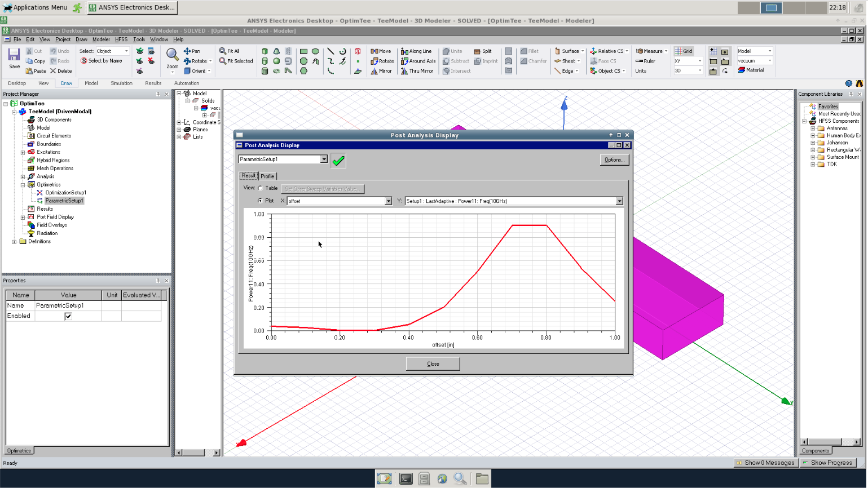Screen dimensions: 868x488
Task: Open the HFSS menu
Action: pos(121,39)
